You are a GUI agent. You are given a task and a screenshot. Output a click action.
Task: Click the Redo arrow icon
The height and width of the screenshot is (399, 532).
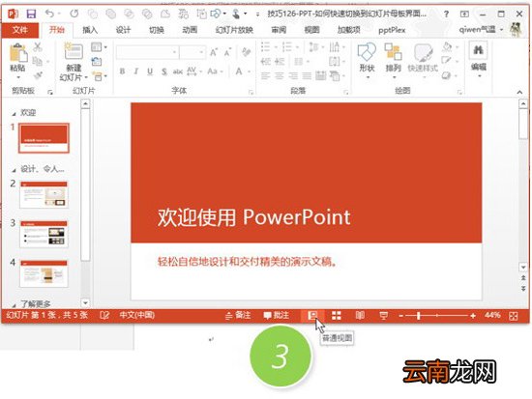[x=74, y=14]
